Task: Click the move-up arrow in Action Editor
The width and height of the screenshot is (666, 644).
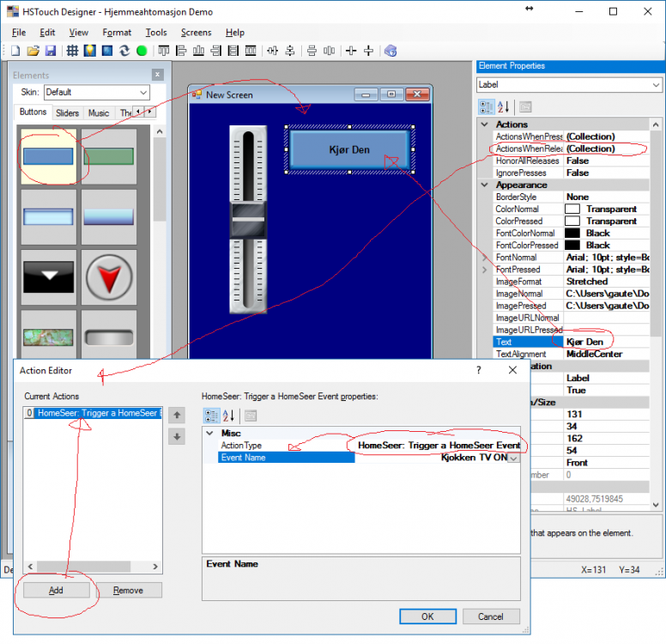Action: (176, 416)
